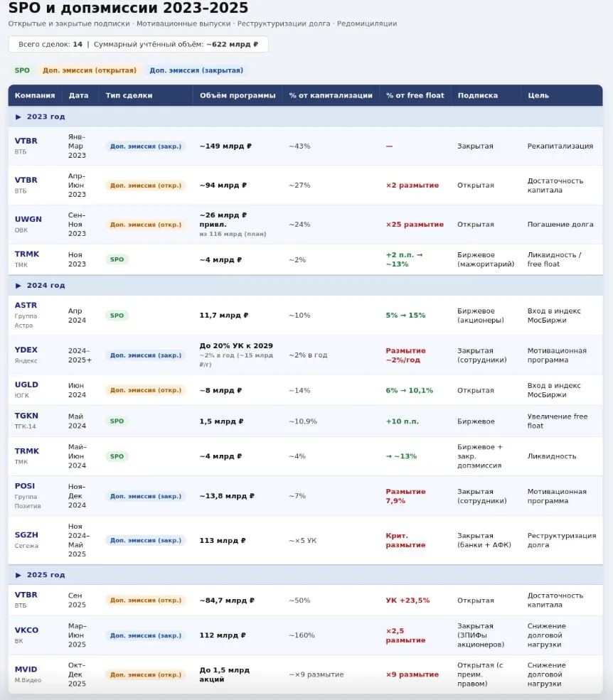Image resolution: width=613 pixels, height=700 pixels.
Task: Select the Закрытая (ЗПИФы акционеров) cell
Action: [x=481, y=635]
